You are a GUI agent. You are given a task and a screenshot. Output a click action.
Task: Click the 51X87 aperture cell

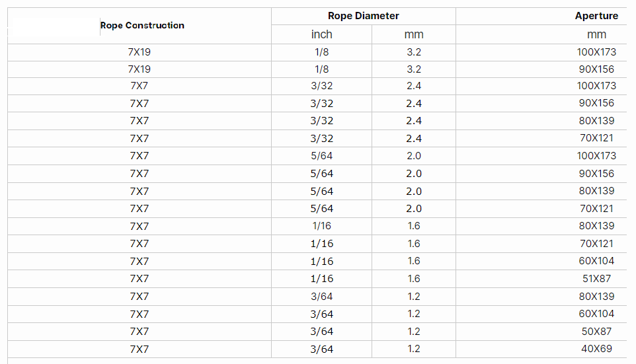(596, 279)
